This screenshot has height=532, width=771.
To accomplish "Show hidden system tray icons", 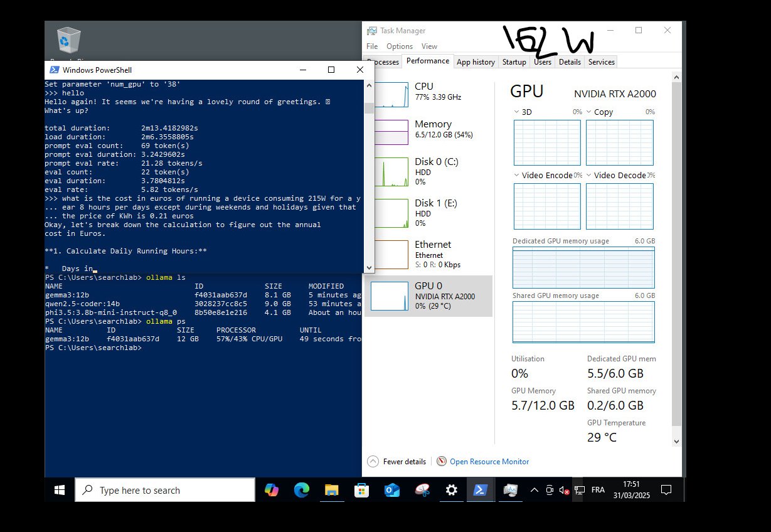I will tap(534, 490).
